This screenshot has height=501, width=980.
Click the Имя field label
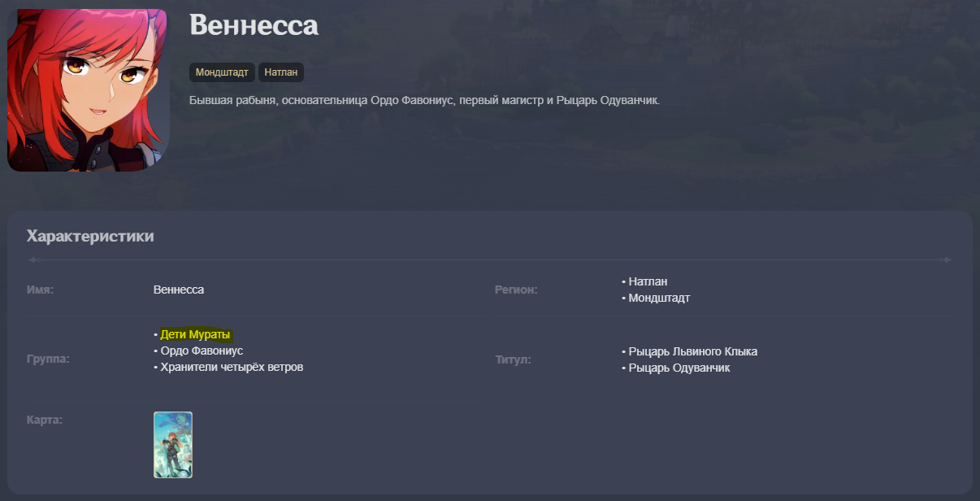pos(41,290)
